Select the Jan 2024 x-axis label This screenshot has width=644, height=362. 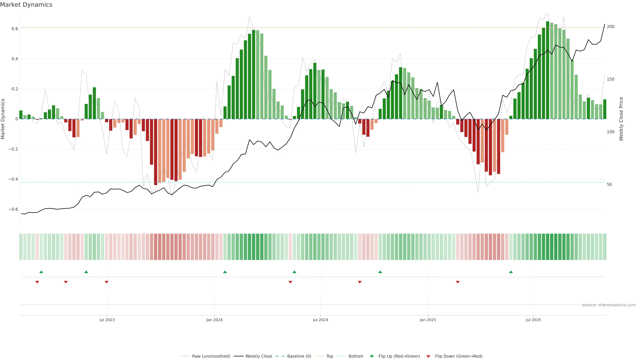(x=214, y=320)
